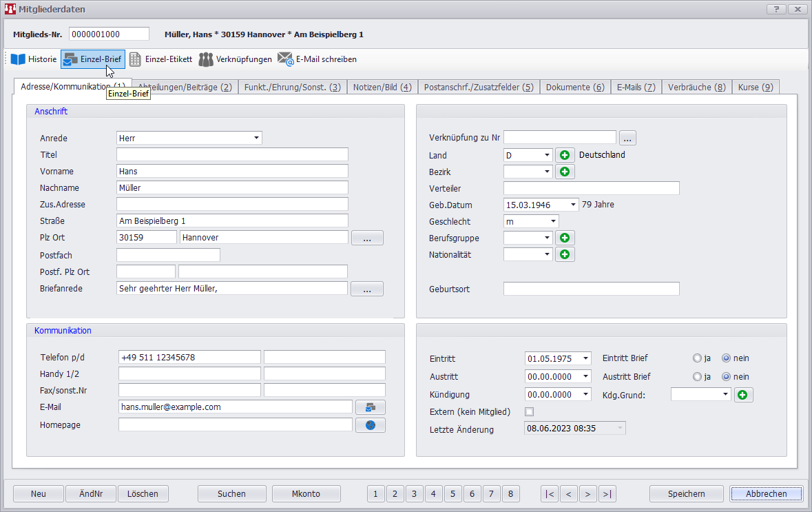Open Homepage with globe icon button
Image resolution: width=812 pixels, height=512 pixels.
pyautogui.click(x=370, y=425)
